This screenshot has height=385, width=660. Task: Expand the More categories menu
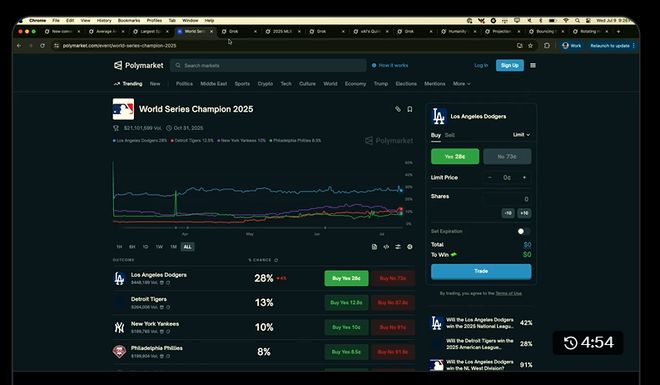pyautogui.click(x=461, y=84)
